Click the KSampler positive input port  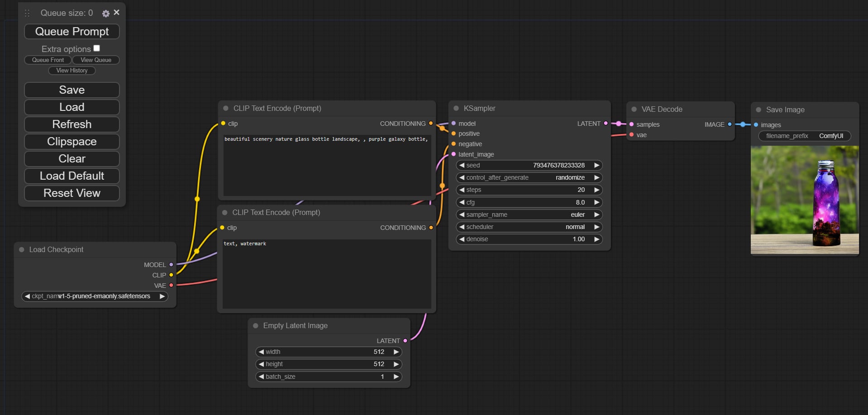453,134
